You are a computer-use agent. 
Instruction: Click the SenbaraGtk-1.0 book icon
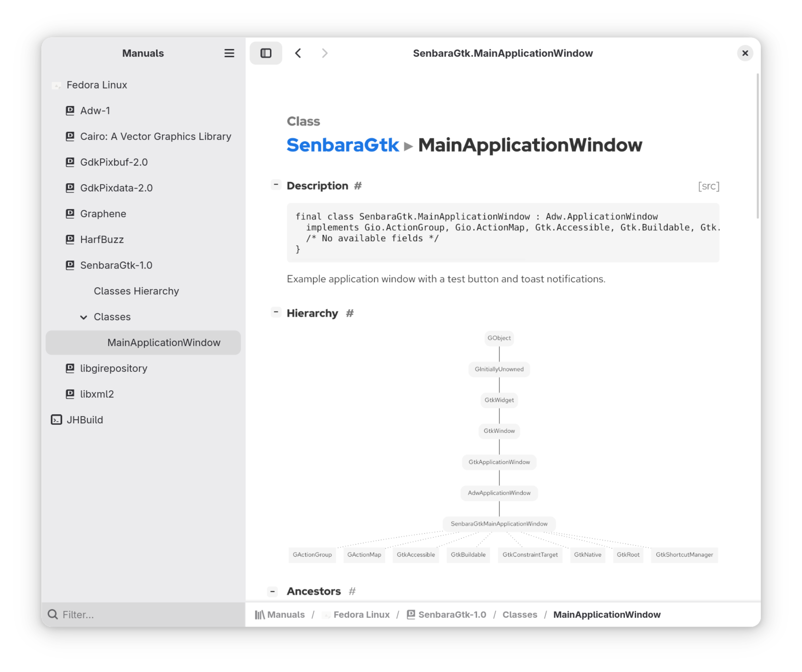pyautogui.click(x=70, y=265)
